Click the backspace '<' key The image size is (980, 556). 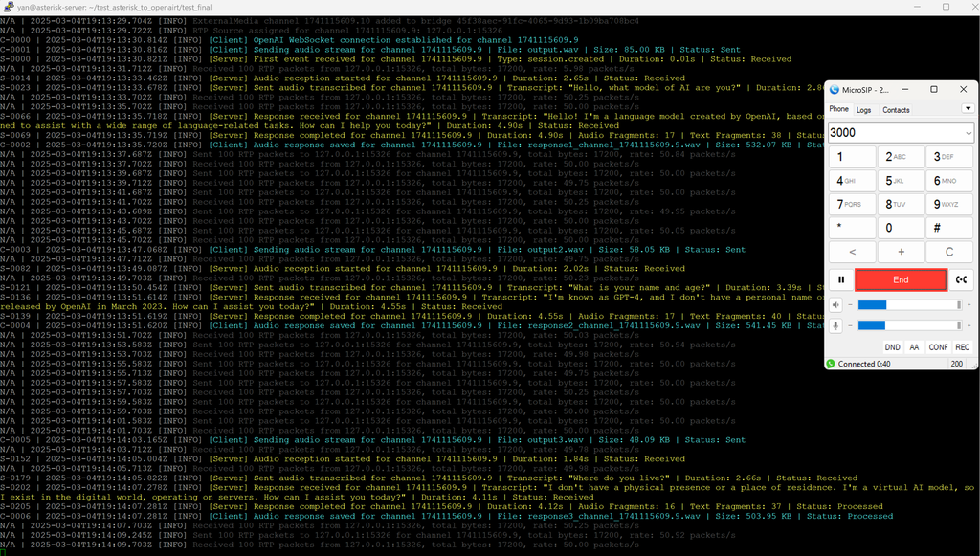click(x=853, y=252)
